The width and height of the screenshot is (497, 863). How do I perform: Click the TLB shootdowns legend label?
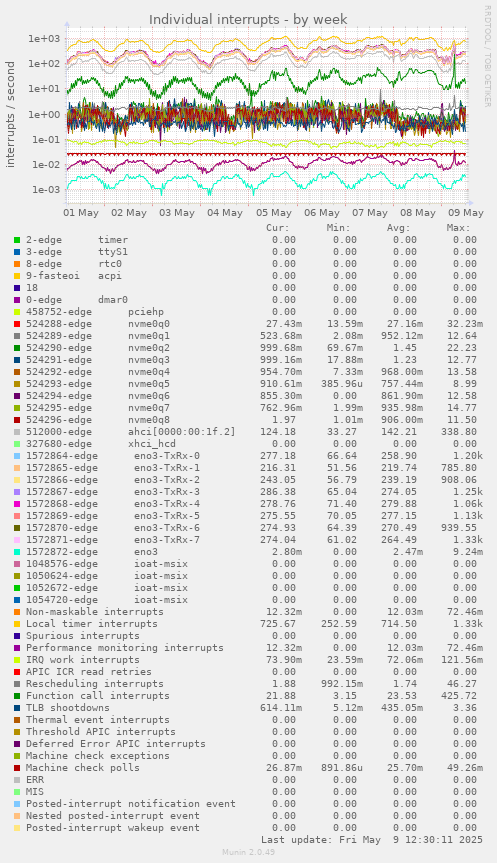pos(68,708)
